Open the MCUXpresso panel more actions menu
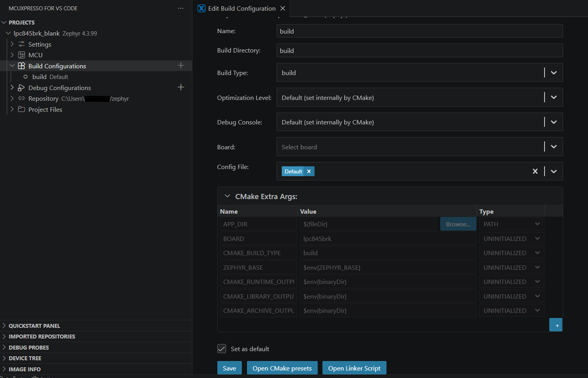The image size is (588, 378). click(181, 8)
